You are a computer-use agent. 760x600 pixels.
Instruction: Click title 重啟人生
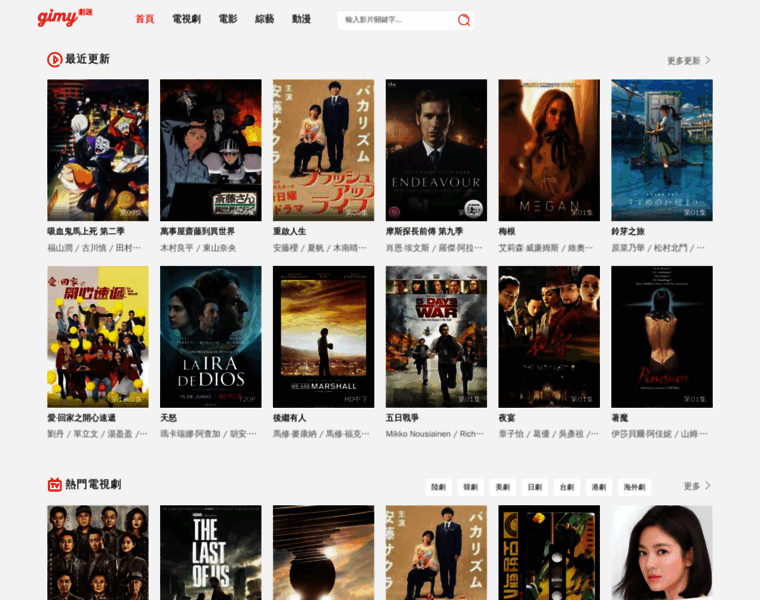point(289,231)
